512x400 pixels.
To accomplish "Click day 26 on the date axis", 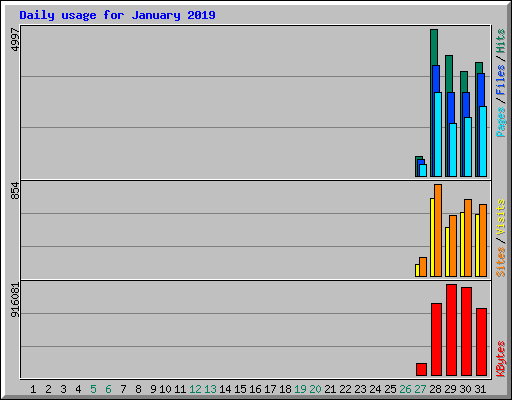I will [x=405, y=389].
